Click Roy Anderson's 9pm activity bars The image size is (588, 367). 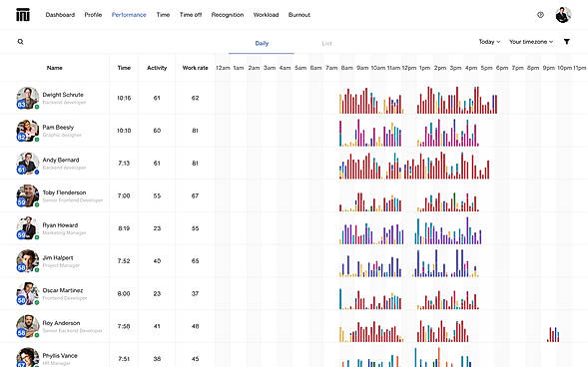click(553, 334)
